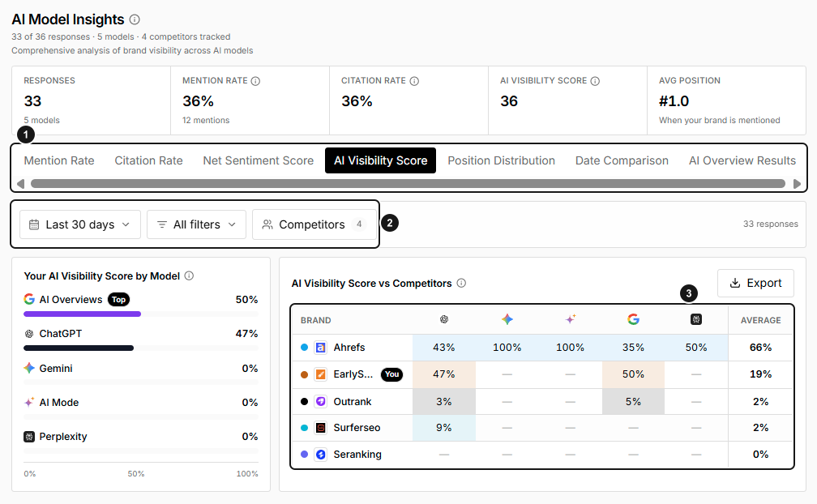Image resolution: width=817 pixels, height=504 pixels.
Task: Click the calendar icon in date filter
Action: 34,224
